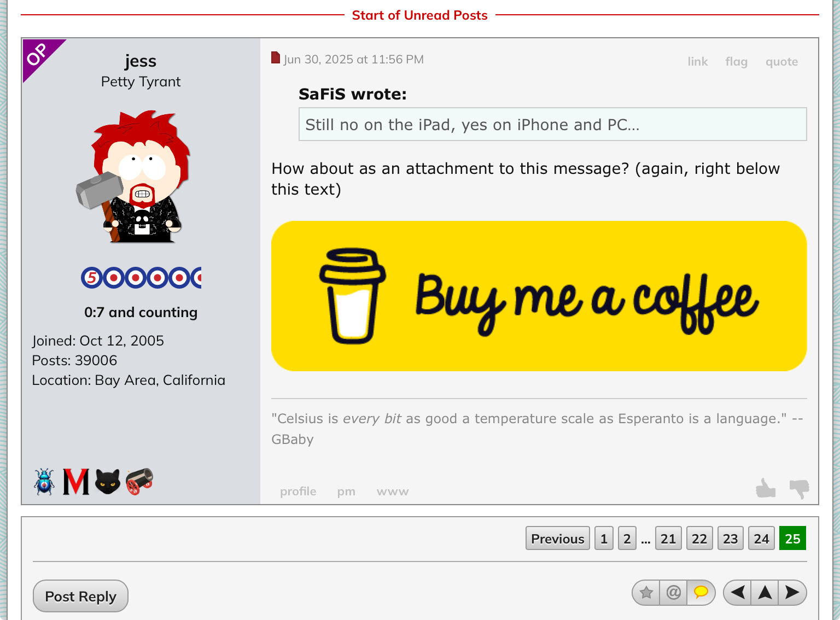Viewport: 840px width, 620px height.
Task: Click the thumbs up icon
Action: (766, 488)
